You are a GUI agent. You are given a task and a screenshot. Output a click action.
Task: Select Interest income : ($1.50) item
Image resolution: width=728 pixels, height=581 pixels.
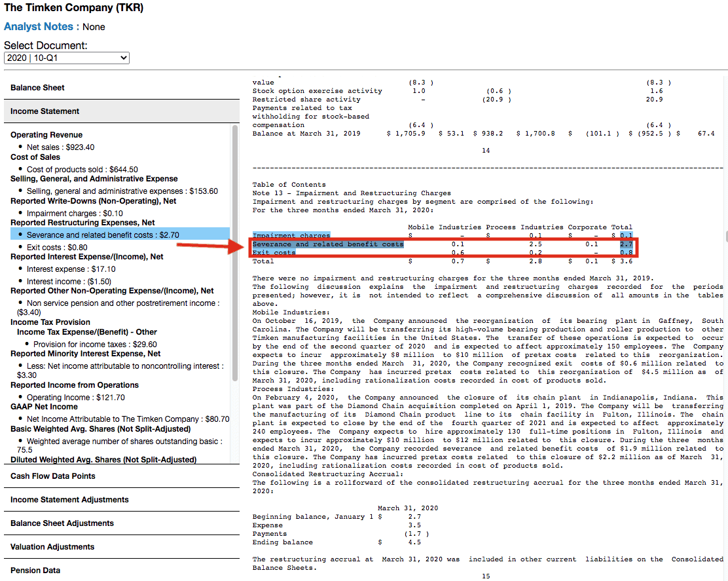[x=69, y=282]
